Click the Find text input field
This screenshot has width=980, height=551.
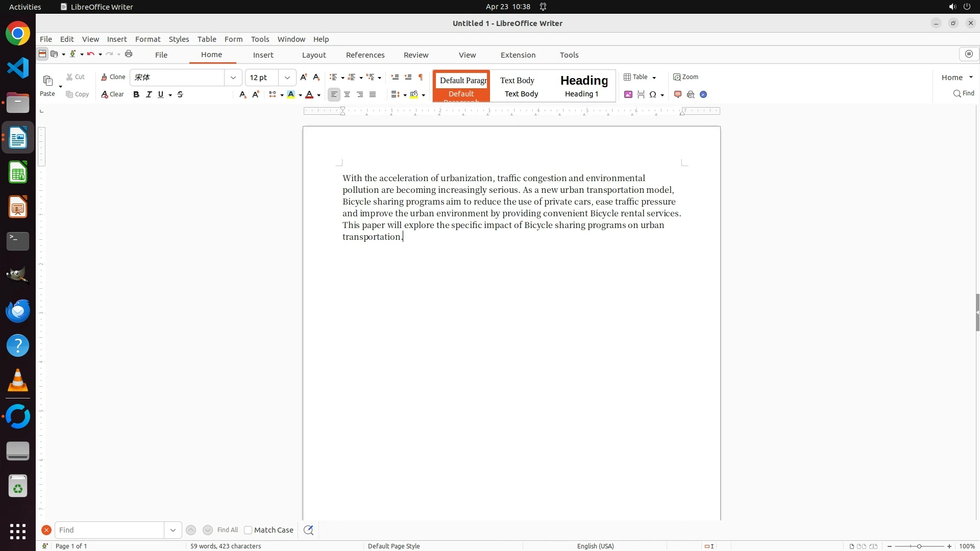pyautogui.click(x=109, y=530)
